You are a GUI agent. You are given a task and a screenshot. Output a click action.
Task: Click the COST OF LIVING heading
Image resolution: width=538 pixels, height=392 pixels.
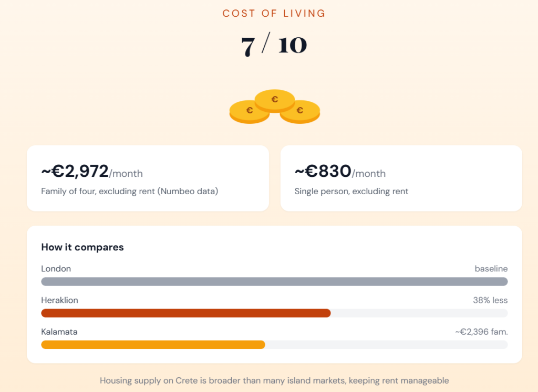tap(274, 14)
